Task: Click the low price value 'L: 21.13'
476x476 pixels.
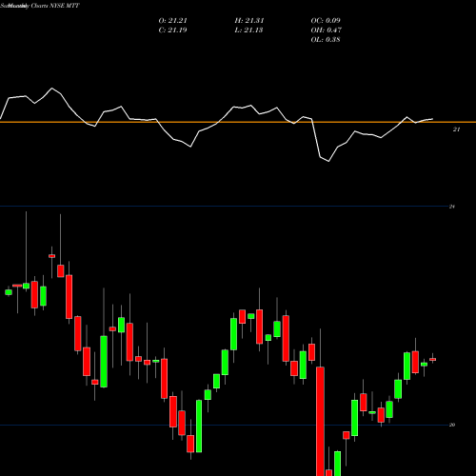Action: (x=248, y=30)
